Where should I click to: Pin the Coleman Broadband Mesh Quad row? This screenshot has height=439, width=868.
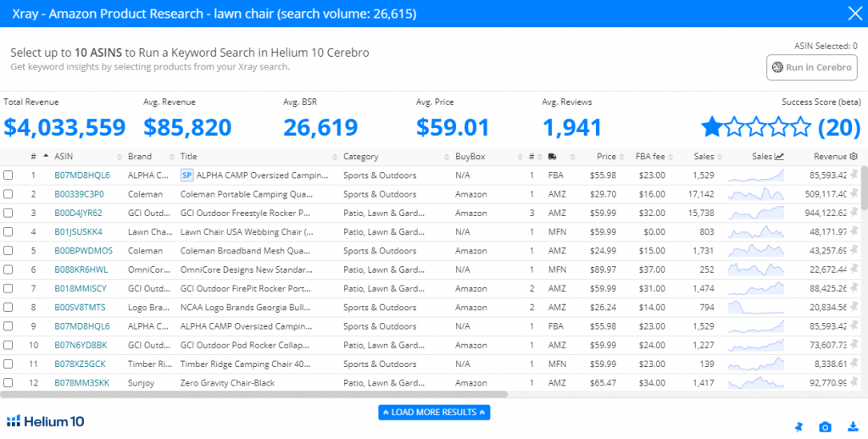(854, 250)
